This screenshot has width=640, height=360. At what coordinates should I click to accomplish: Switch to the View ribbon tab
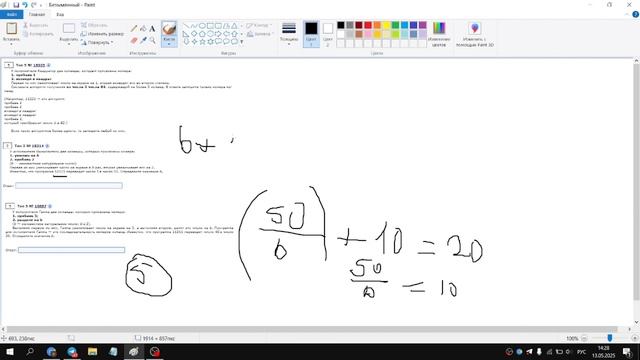[x=60, y=14]
